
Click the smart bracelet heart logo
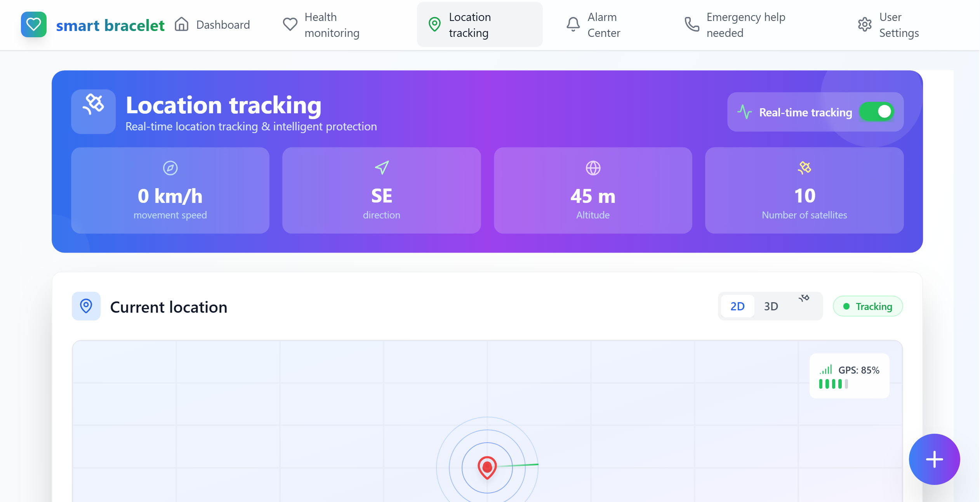pos(34,24)
